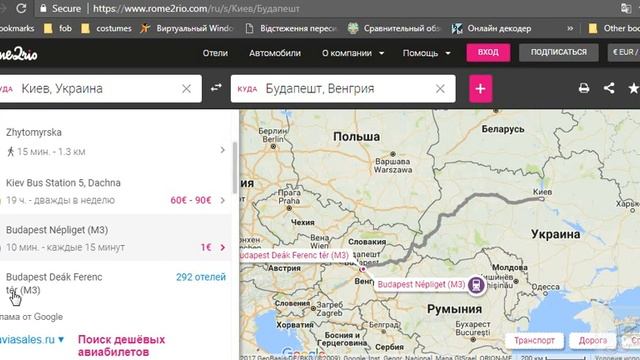Click the ВХОД login button
The width and height of the screenshot is (640, 360).
click(x=488, y=52)
